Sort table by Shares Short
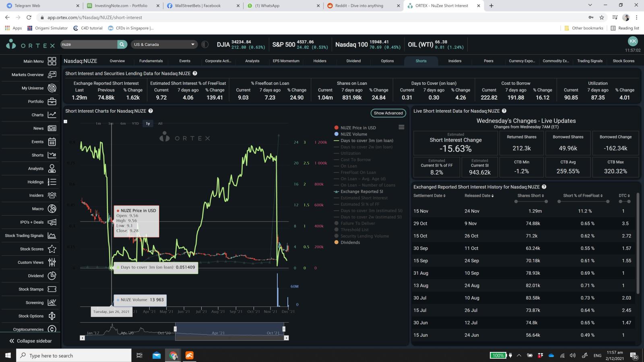The width and height of the screenshot is (644, 362). (530, 195)
